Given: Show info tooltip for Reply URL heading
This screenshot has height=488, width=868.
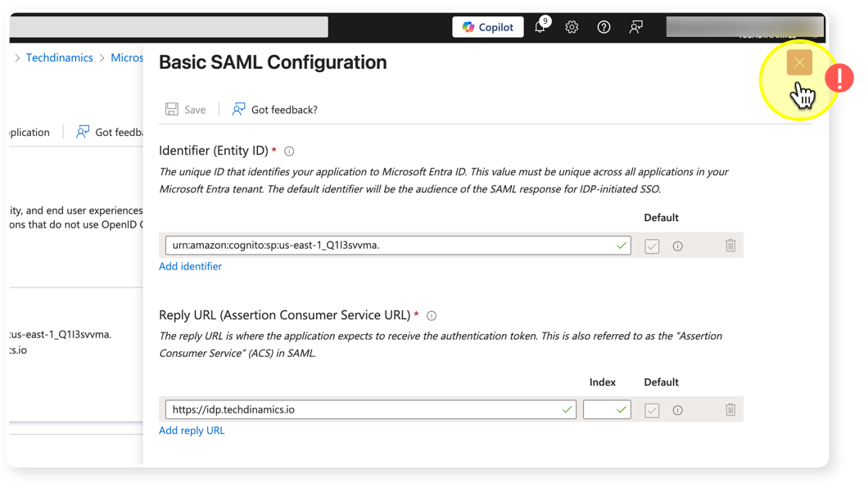Looking at the screenshot, I should coord(432,316).
